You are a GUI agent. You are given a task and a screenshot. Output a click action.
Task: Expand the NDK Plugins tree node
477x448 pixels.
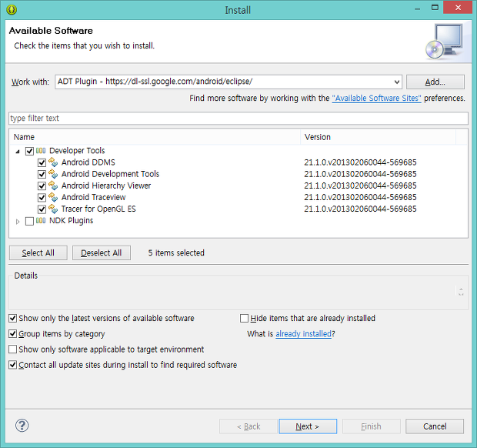[x=18, y=222]
